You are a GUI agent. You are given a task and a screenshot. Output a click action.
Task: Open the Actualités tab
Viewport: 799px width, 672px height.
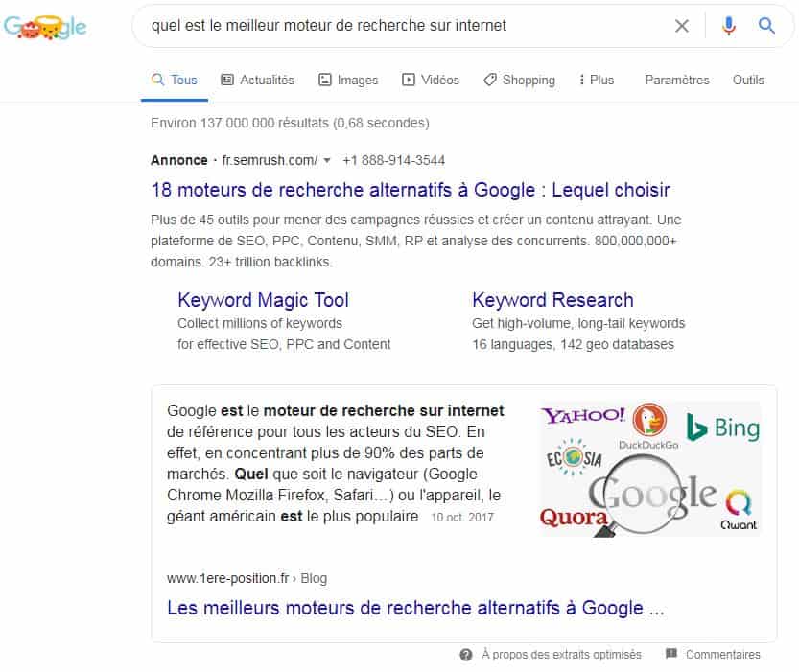(257, 80)
